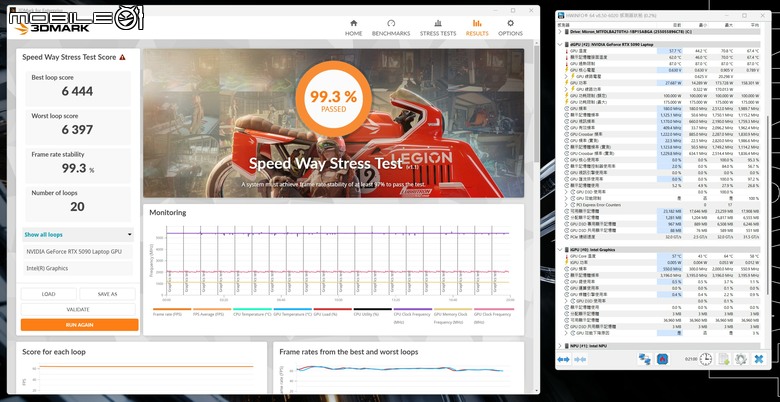Click the Number of loops value 20
Screen dimensions: 780x402
tap(78, 206)
